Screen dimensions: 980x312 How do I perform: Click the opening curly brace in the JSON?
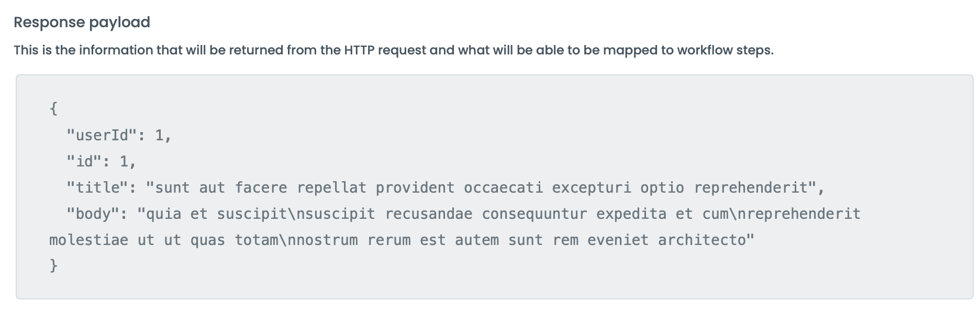53,109
